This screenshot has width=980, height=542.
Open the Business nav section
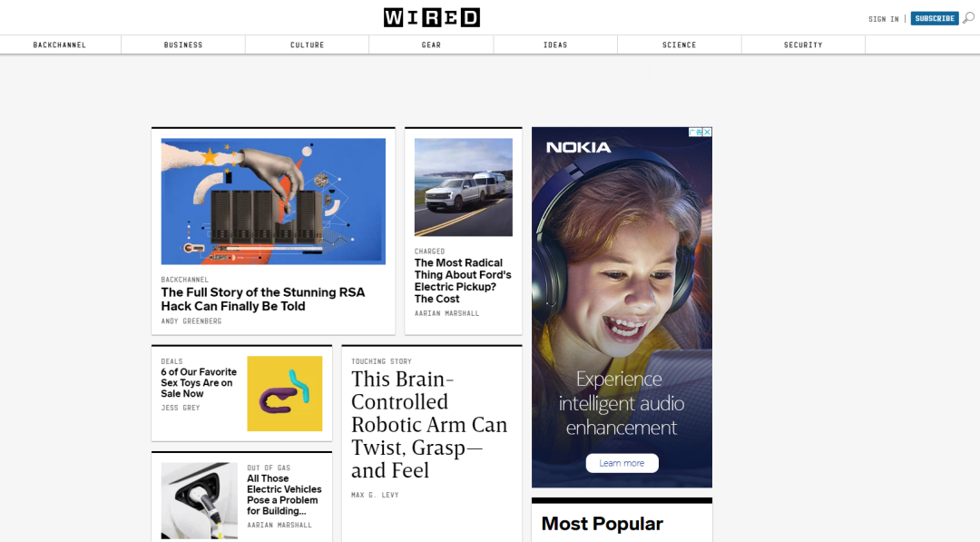click(x=183, y=45)
